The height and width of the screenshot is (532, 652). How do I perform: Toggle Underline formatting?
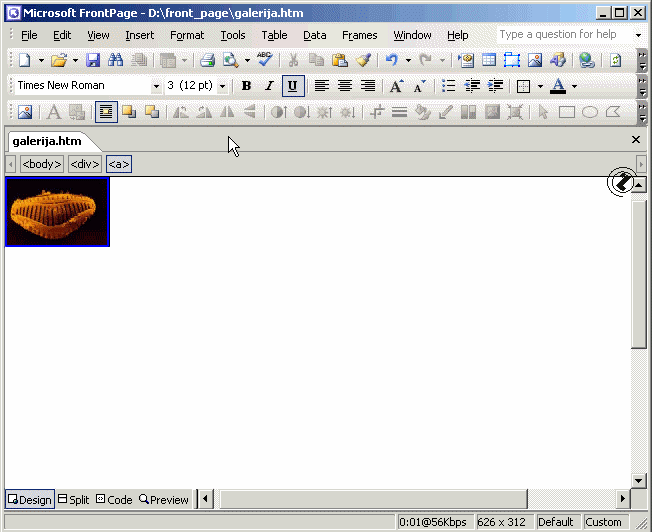(x=292, y=86)
